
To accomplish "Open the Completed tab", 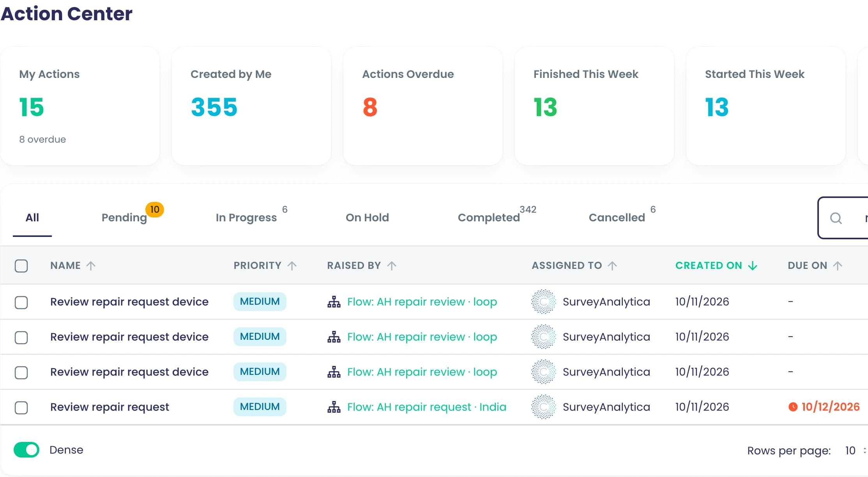I will [489, 217].
